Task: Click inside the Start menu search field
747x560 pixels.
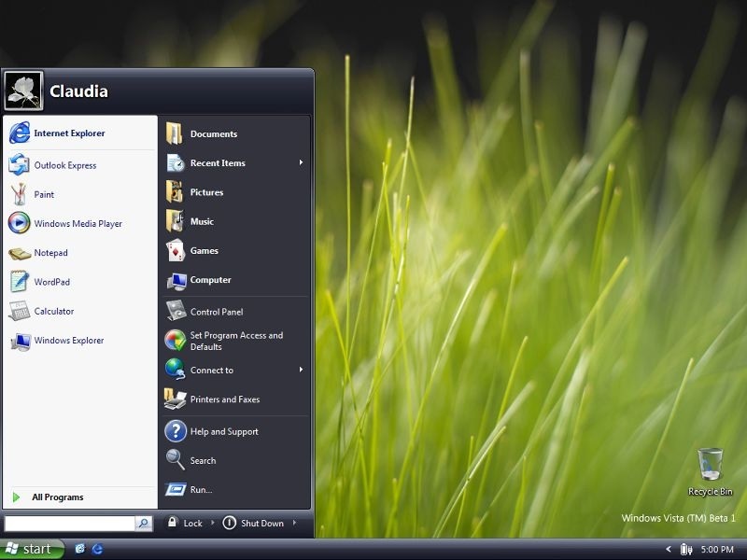Action: 70,523
